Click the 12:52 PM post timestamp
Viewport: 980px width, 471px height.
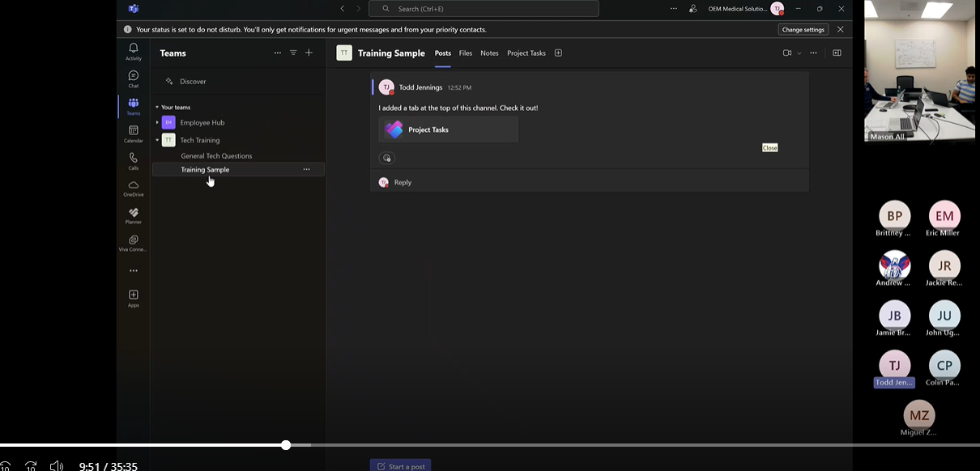tap(459, 87)
